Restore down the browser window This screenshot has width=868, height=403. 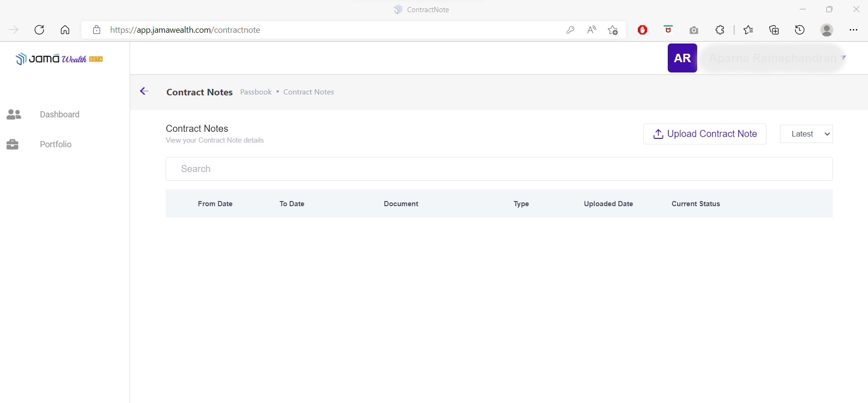[830, 9]
